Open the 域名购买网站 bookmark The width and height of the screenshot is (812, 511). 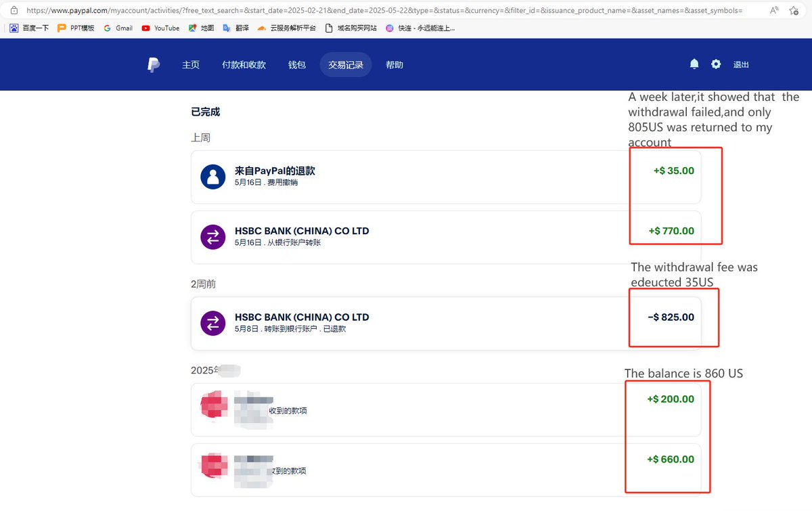[x=351, y=28]
